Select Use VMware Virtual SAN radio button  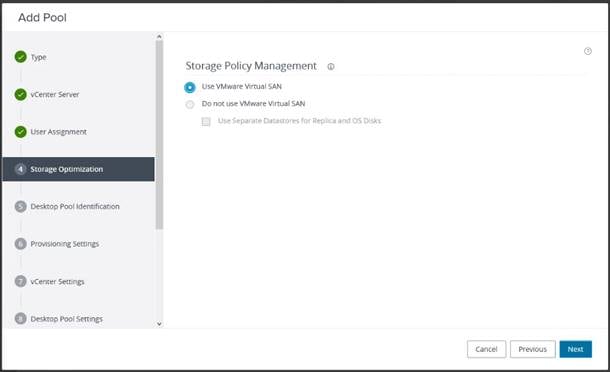(190, 87)
